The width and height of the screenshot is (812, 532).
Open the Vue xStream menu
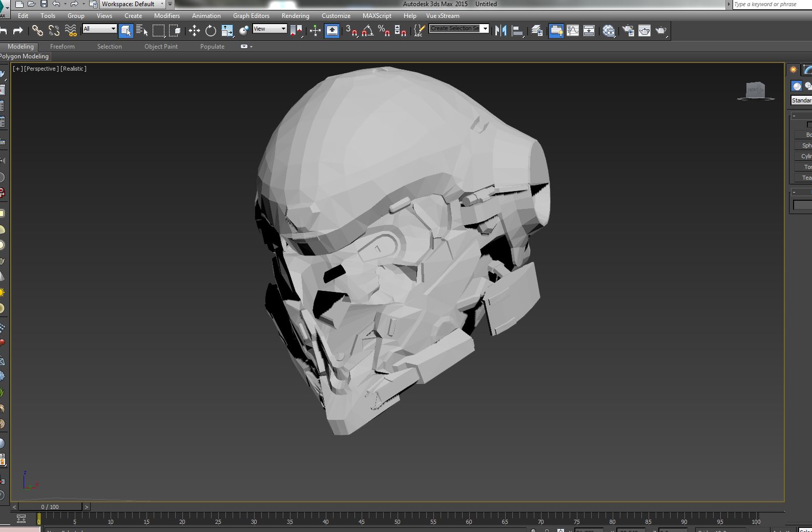pyautogui.click(x=443, y=16)
